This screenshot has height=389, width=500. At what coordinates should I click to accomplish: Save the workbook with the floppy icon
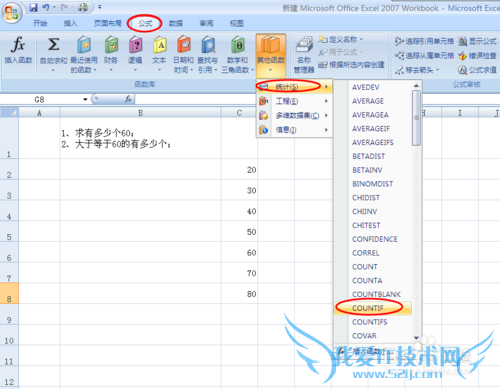[33, 7]
